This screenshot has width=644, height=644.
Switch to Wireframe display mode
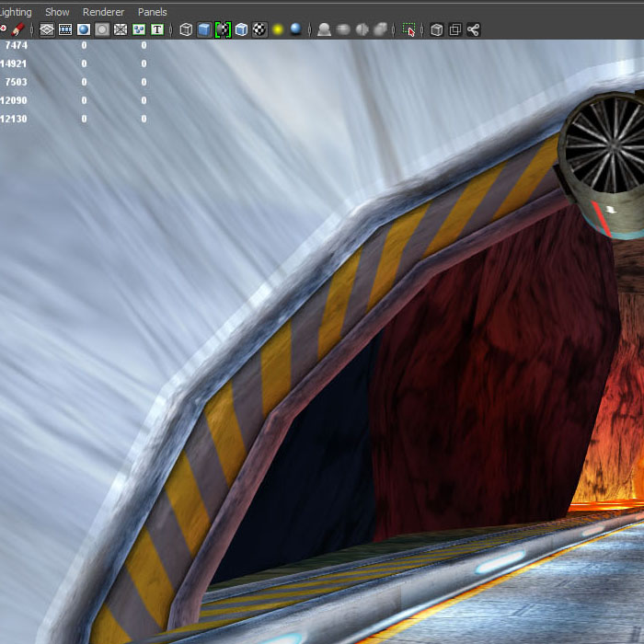pos(186,29)
